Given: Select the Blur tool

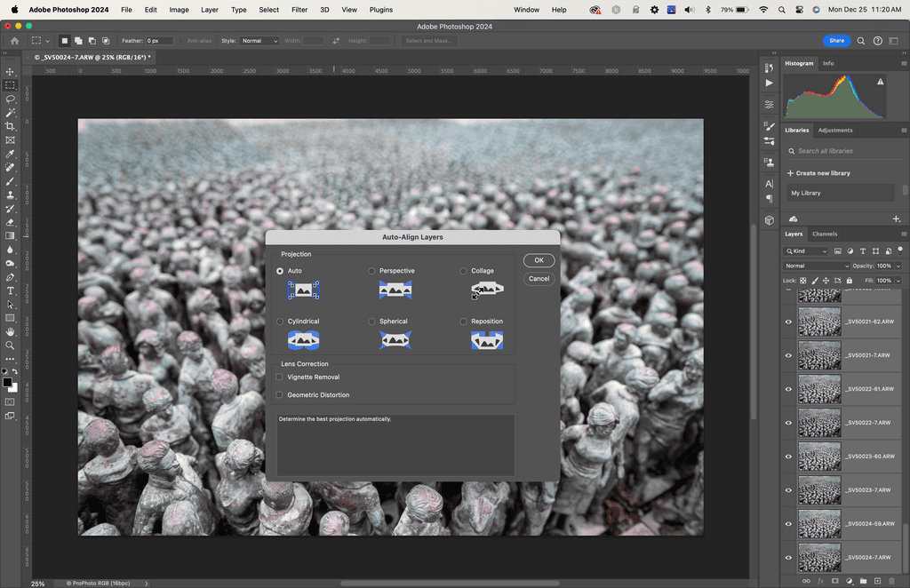Looking at the screenshot, I should pyautogui.click(x=10, y=250).
